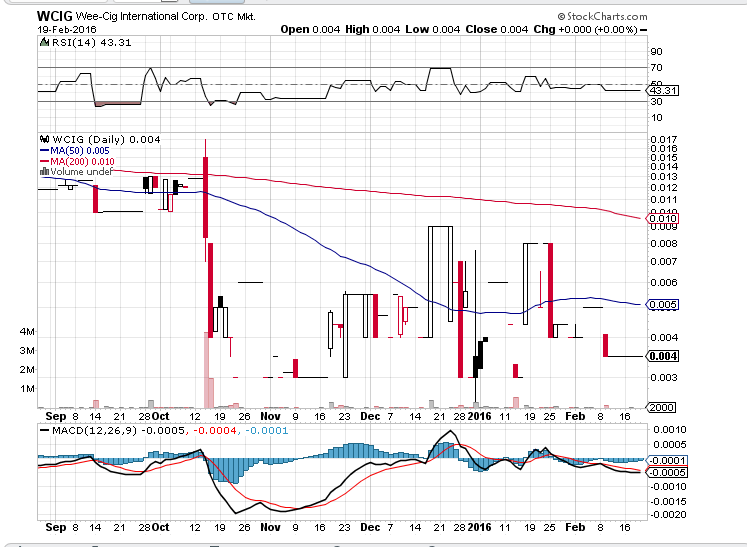The height and width of the screenshot is (547, 747).
Task: Click the Close 0.004 value in header
Action: [x=496, y=30]
